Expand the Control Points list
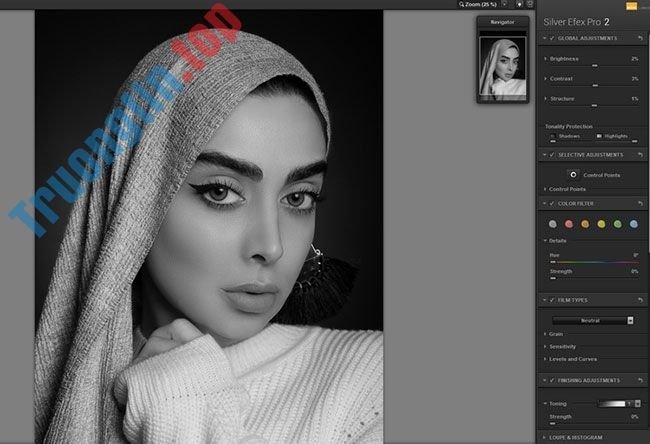Image resolution: width=650 pixels, height=444 pixels. pyautogui.click(x=545, y=189)
